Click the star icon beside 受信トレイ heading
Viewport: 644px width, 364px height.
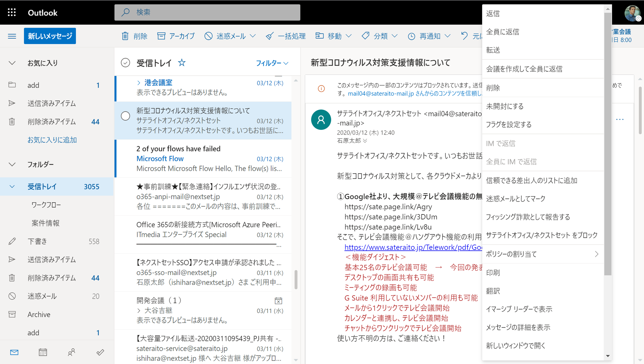click(x=182, y=63)
